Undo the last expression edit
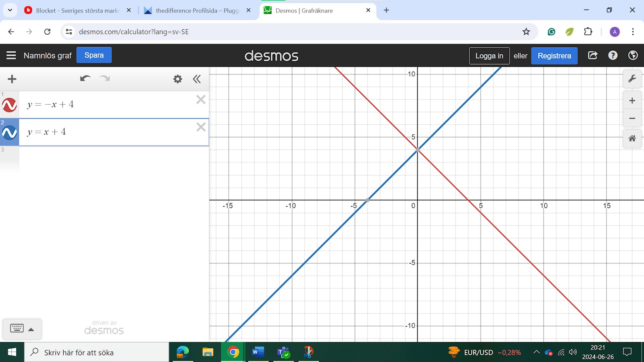The height and width of the screenshot is (362, 644). [x=85, y=78]
